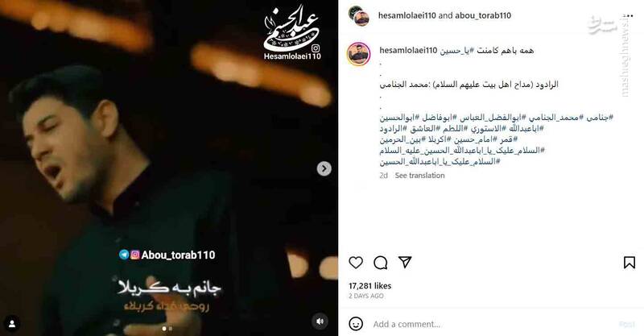View the 17,281 likes list
Image resolution: width=644 pixels, height=336 pixels.
(369, 286)
